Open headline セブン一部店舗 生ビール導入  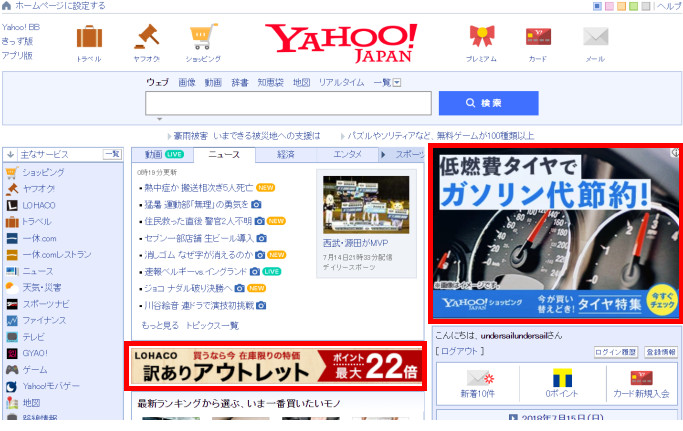click(199, 238)
